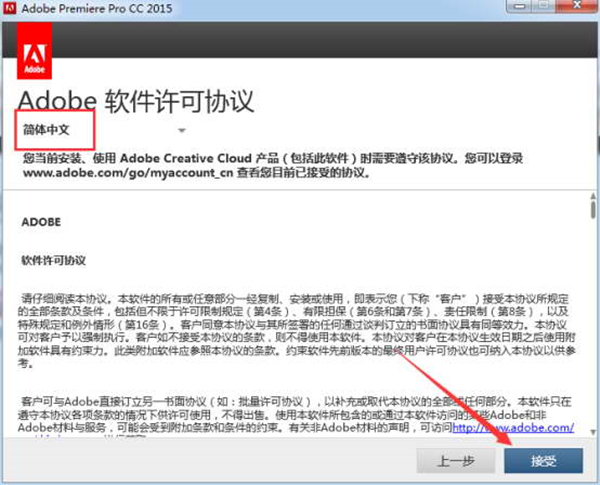Click the paragraph starting 请仔细阅读本协议
600x485 pixels.
point(297,331)
